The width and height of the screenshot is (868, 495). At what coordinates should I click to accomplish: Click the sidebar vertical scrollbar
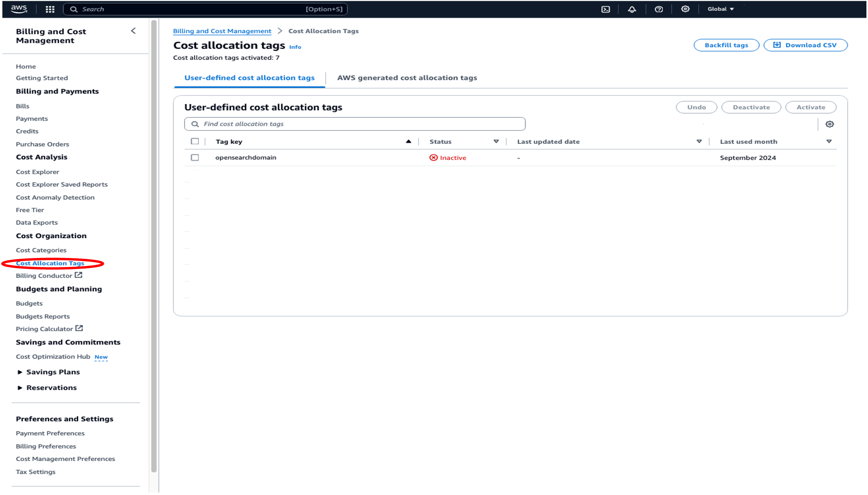154,245
